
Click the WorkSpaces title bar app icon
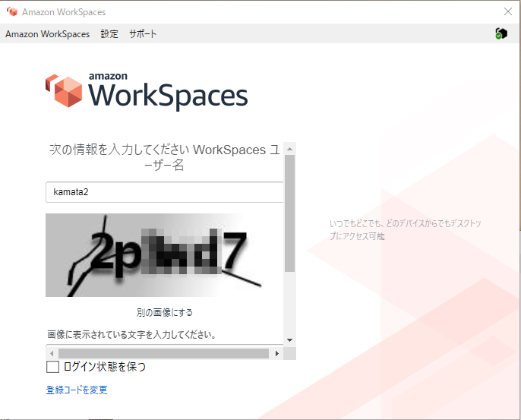click(x=12, y=11)
